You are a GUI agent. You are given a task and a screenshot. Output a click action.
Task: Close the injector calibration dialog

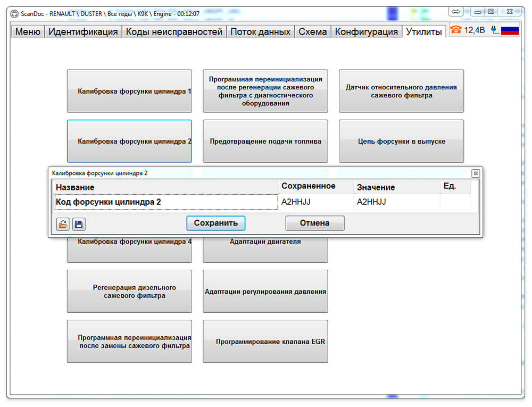(476, 173)
